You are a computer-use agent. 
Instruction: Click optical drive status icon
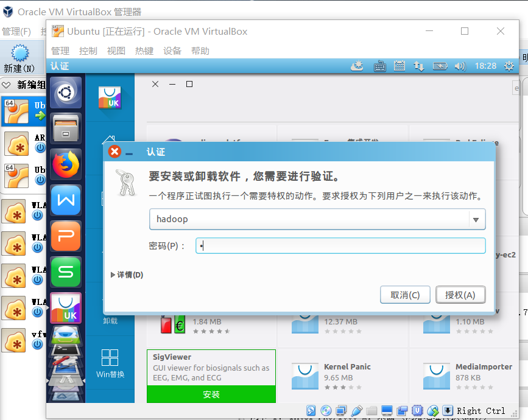click(326, 411)
